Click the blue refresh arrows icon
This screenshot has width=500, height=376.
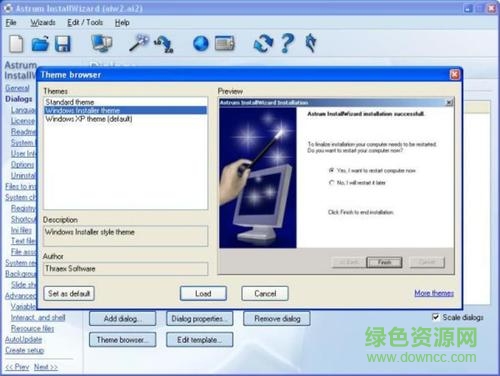[263, 44]
